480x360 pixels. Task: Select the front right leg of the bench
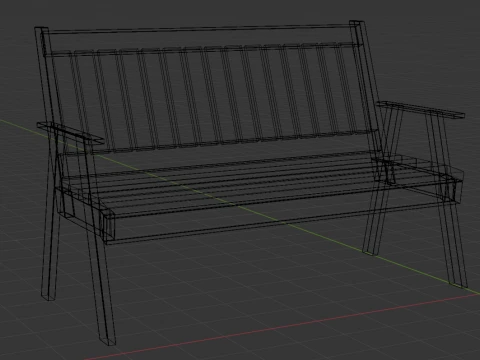point(448,200)
